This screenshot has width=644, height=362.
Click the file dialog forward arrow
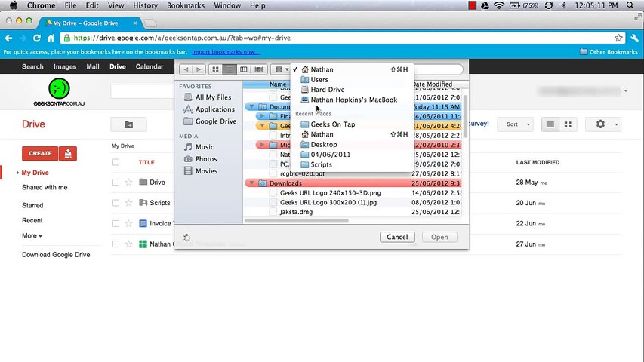199,69
